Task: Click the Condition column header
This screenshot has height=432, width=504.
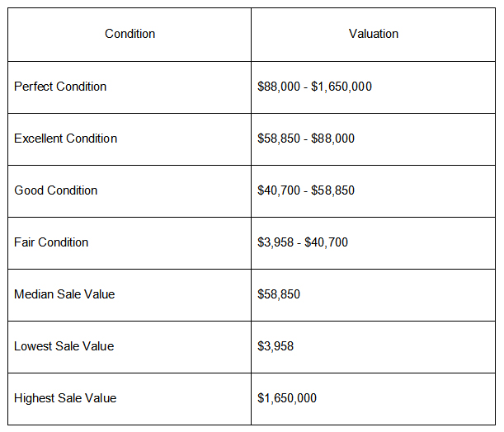Action: [x=130, y=34]
